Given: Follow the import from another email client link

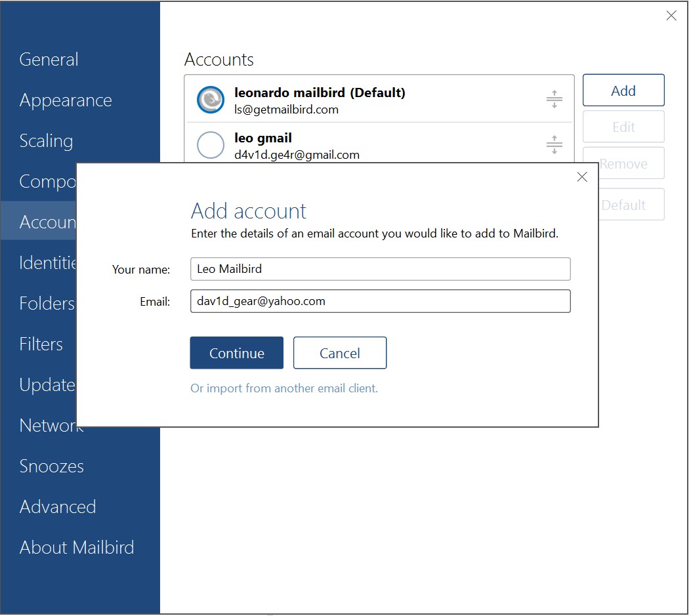Looking at the screenshot, I should click(x=284, y=388).
